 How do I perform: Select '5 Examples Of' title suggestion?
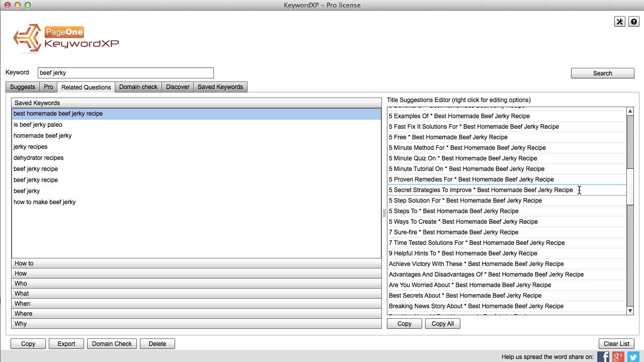click(x=507, y=116)
